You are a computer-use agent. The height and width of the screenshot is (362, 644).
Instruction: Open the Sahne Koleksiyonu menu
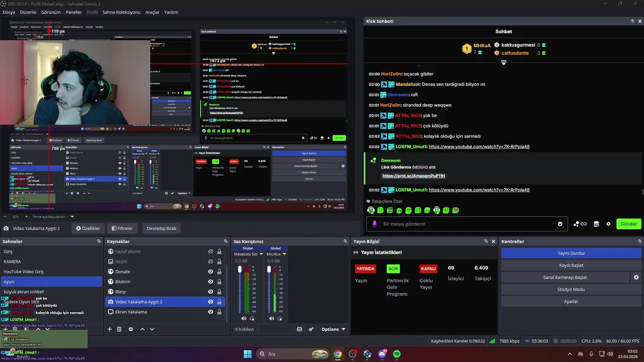pos(121,12)
